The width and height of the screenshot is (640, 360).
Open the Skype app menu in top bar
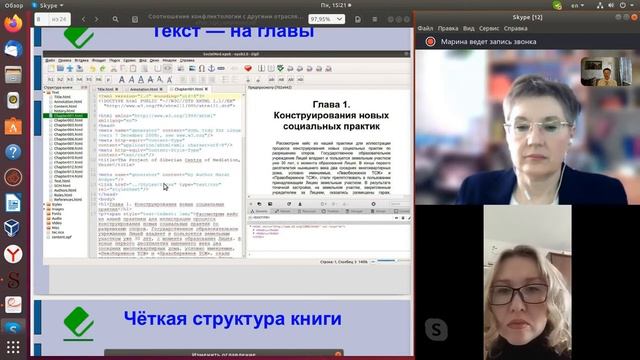pos(48,5)
